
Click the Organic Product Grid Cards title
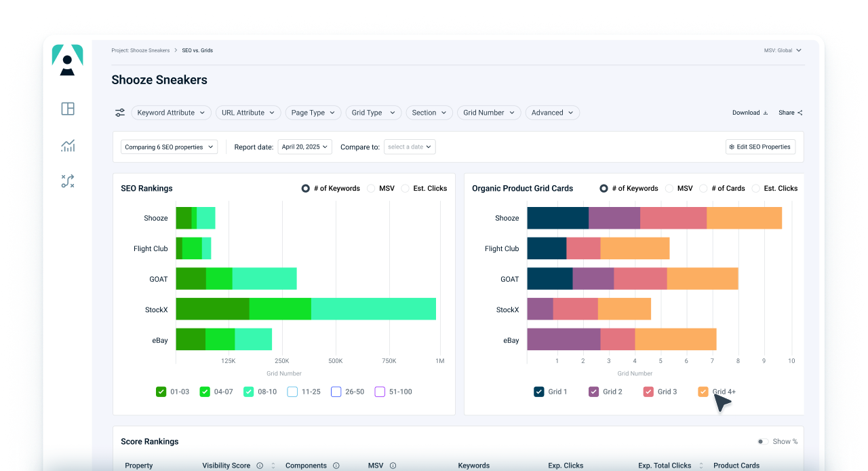click(522, 188)
